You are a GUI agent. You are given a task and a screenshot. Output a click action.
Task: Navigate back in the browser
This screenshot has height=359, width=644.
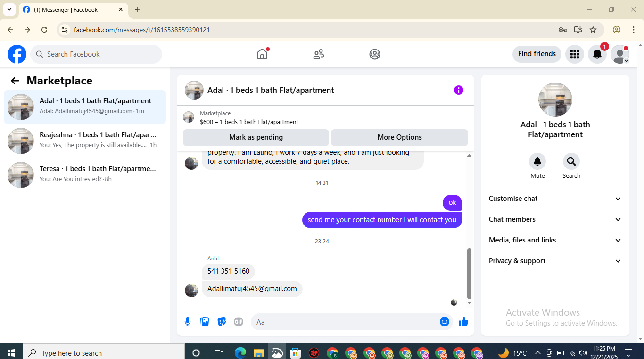(10, 30)
